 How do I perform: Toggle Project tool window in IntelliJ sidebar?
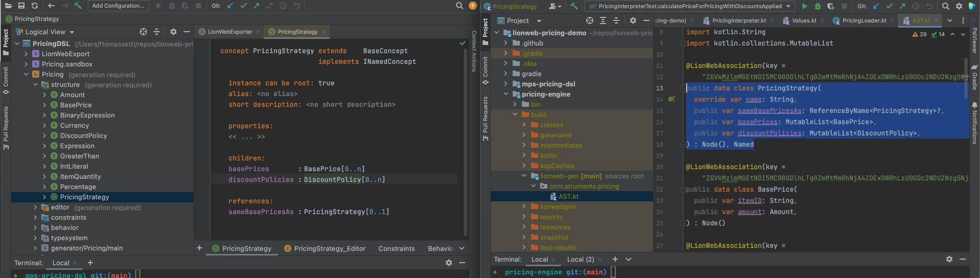coord(485,31)
